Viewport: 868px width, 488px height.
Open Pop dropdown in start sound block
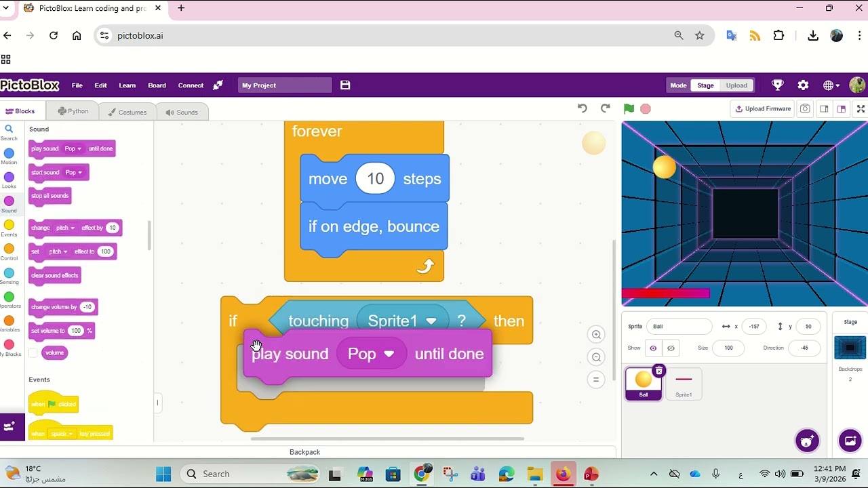(73, 172)
